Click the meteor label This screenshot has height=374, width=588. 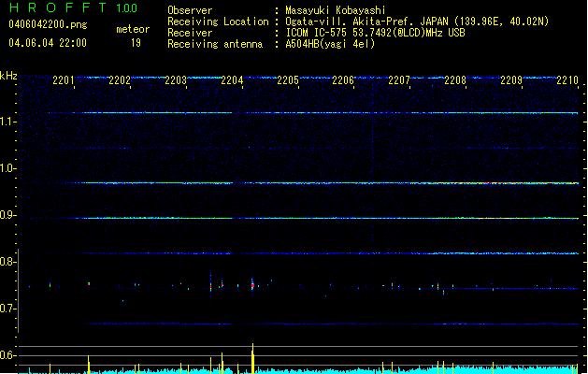tap(133, 29)
